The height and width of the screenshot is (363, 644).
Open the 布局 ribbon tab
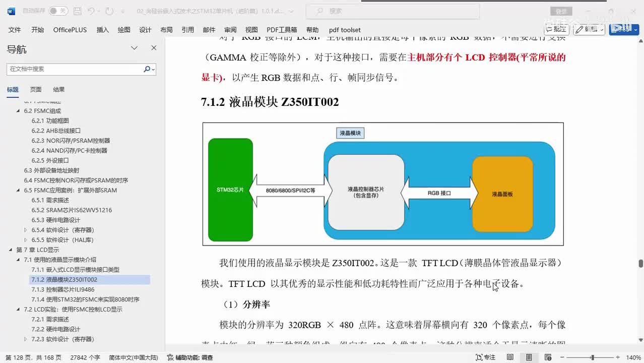pos(166,30)
